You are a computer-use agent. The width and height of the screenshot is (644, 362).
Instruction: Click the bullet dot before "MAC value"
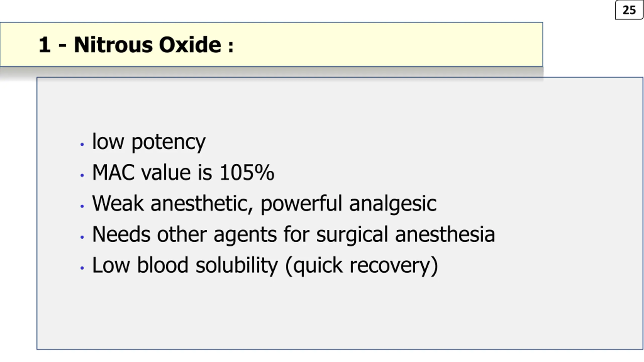pos(82,175)
